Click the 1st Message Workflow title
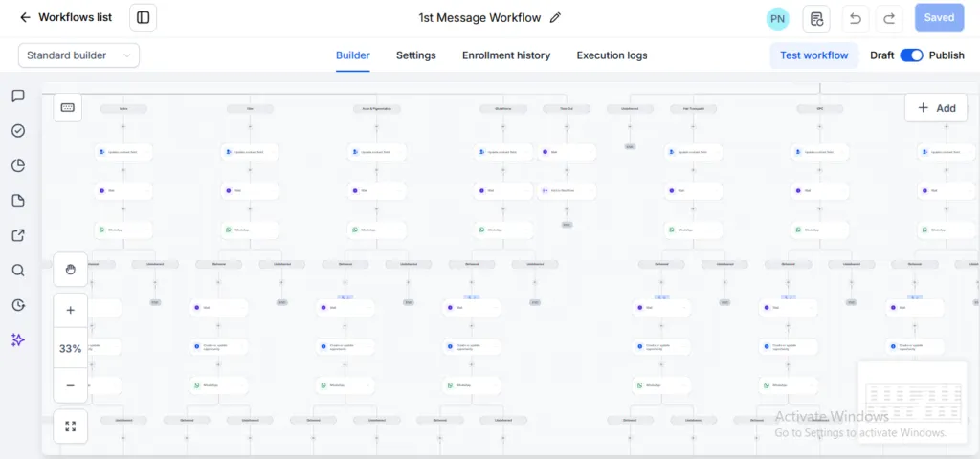The width and height of the screenshot is (980, 459). (x=479, y=18)
